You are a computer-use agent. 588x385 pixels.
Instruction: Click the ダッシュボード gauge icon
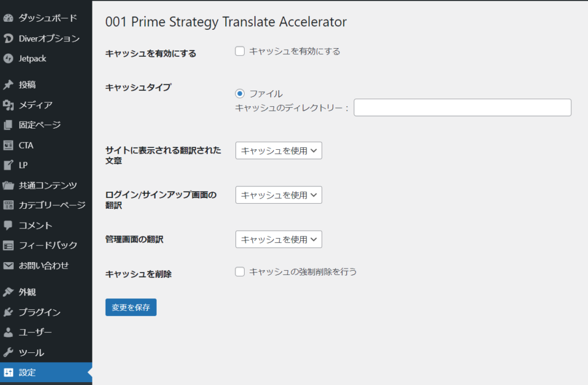coord(8,18)
